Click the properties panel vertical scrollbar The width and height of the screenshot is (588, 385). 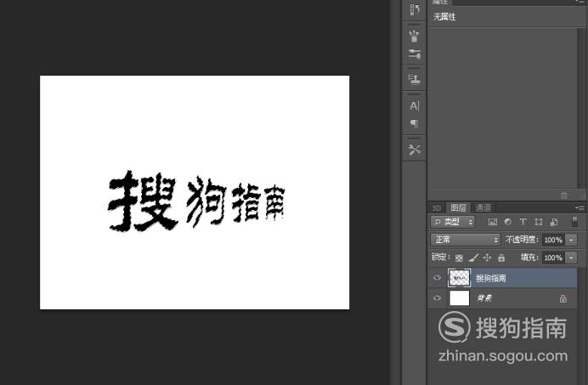(x=580, y=107)
